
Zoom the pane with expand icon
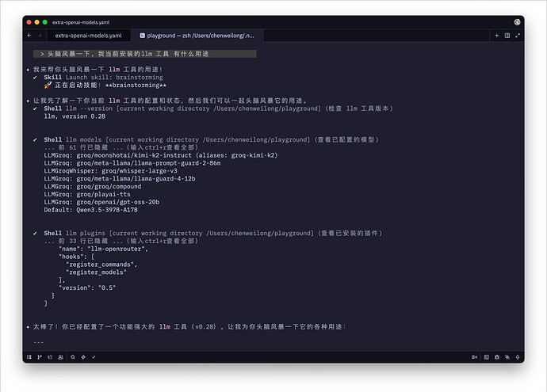coord(518,36)
